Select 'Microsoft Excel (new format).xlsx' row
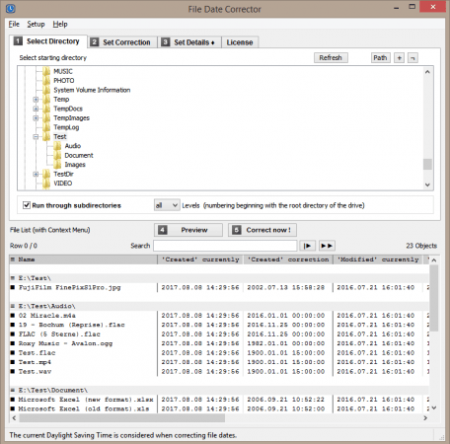The width and height of the screenshot is (450, 444). point(219,399)
